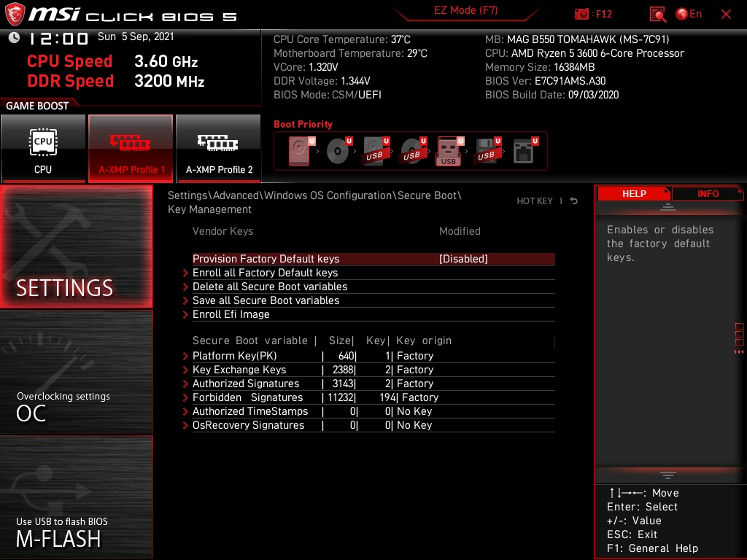Open the OC overclocking settings section

[76, 373]
